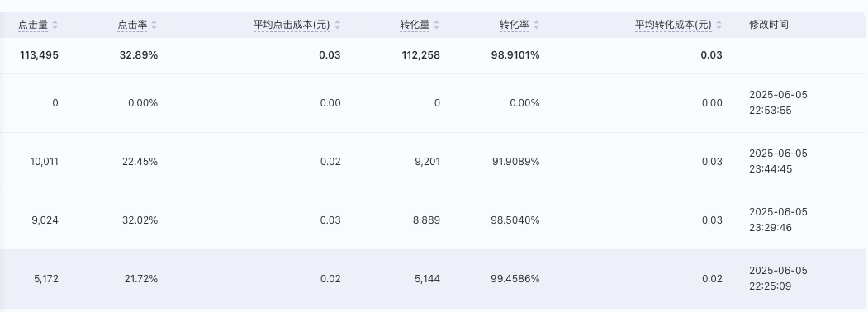This screenshot has height=312, width=868.
Task: Toggle sort arrows next to 平均点击成本(元)
Action: point(337,25)
